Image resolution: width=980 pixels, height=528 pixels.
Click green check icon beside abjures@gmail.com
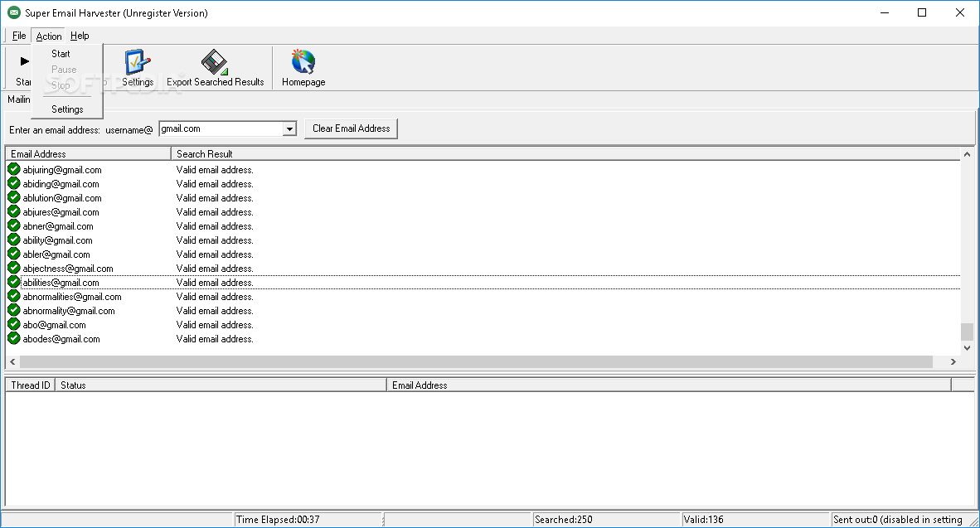[x=14, y=212]
